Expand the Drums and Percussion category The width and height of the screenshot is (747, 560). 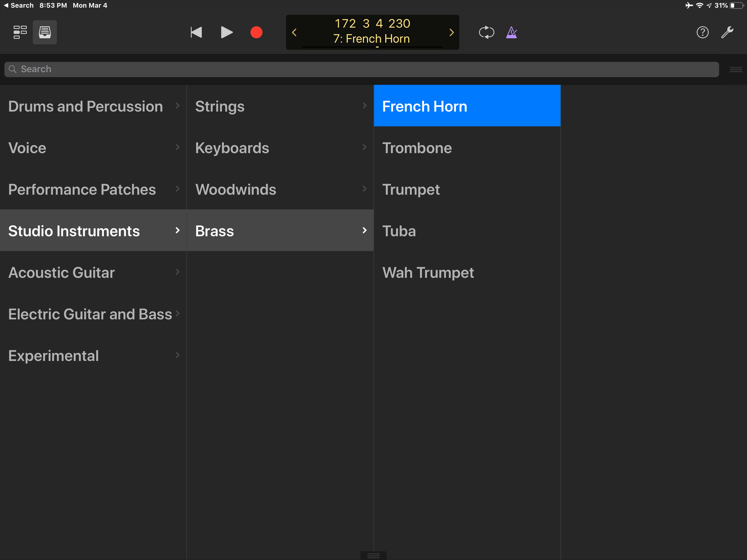coord(93,106)
